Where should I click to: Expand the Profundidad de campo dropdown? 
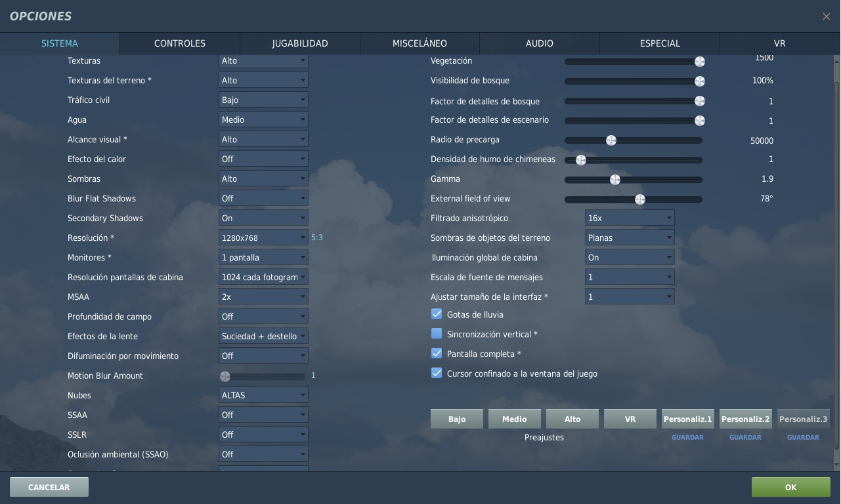click(x=263, y=316)
